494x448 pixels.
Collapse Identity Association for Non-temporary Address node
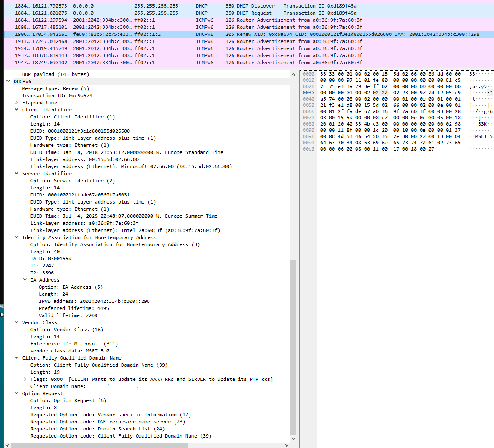click(17, 237)
